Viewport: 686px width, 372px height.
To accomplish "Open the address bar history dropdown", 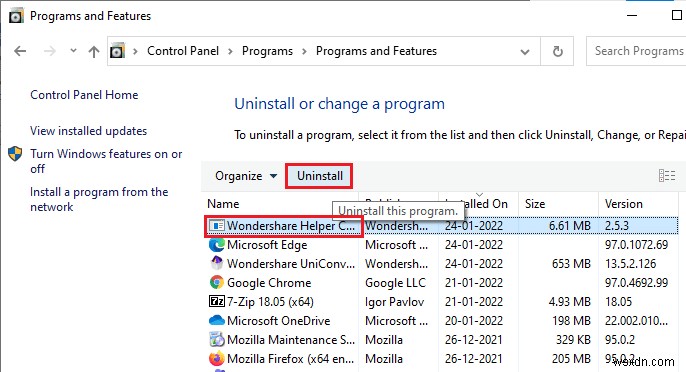I will tap(525, 52).
